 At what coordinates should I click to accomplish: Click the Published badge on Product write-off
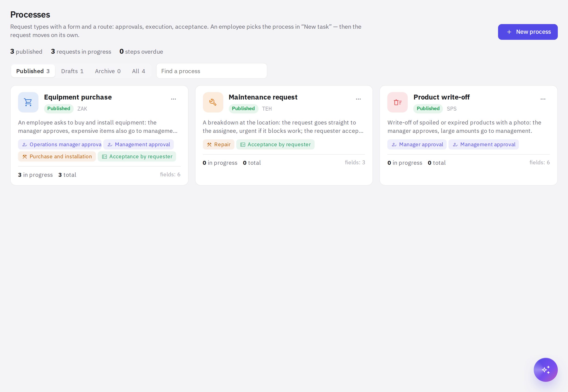pos(428,109)
